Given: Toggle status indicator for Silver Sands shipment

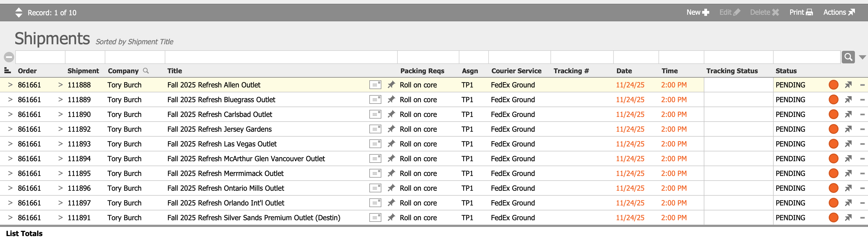Looking at the screenshot, I should [833, 218].
